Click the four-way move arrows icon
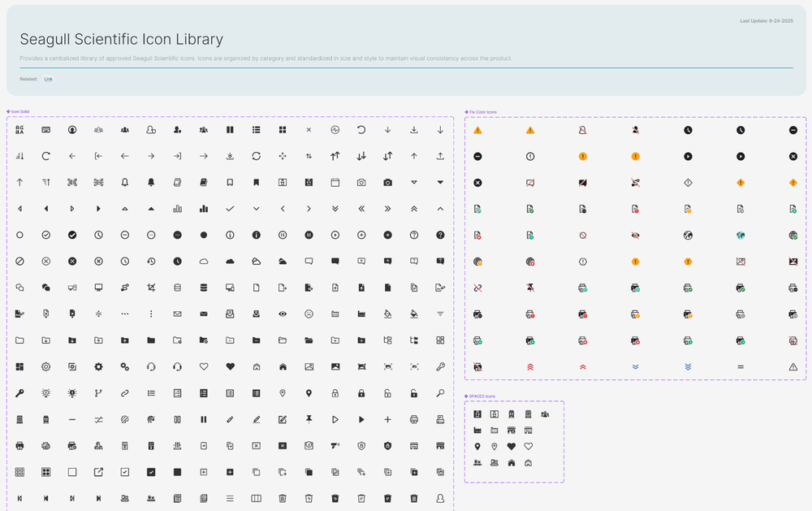This screenshot has width=812, height=511. 283,156
